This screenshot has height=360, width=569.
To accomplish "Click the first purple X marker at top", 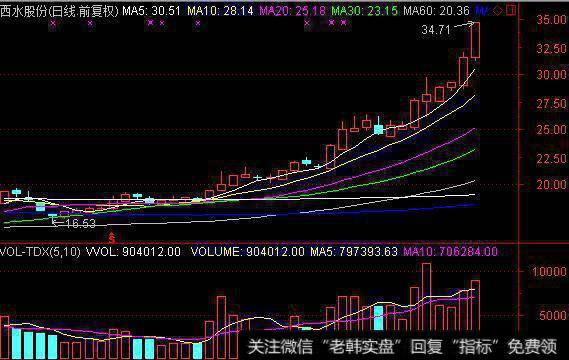I will tap(53, 24).
